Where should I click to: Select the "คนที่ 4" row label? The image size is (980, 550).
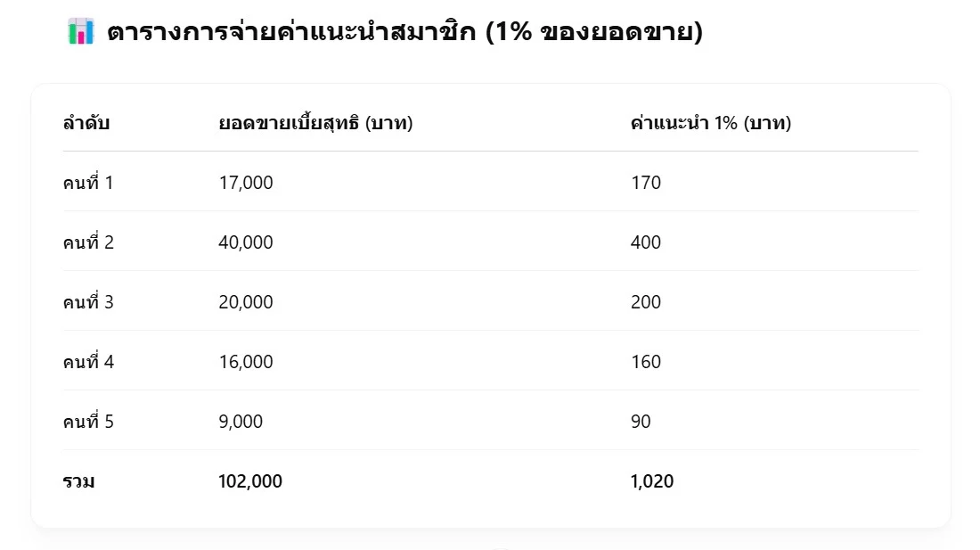(88, 362)
